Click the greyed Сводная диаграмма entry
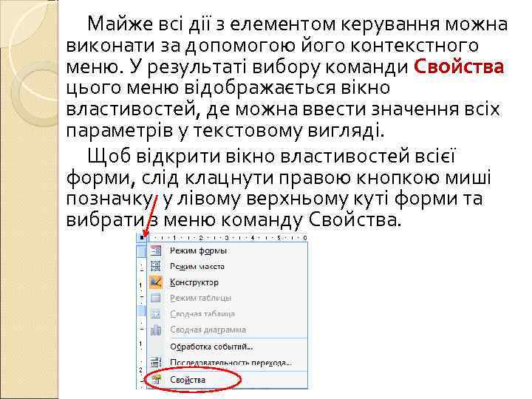Image resolution: width=532 pixels, height=399 pixels. [227, 330]
